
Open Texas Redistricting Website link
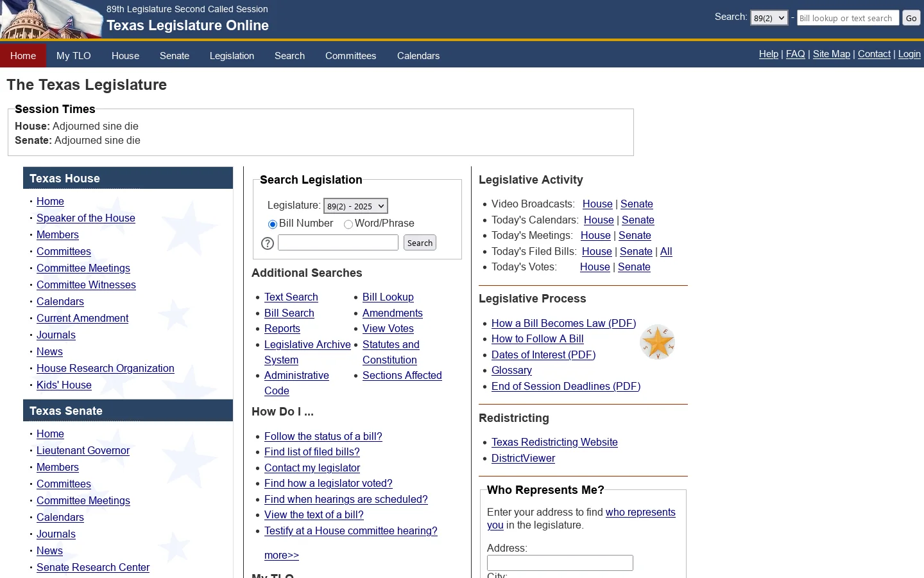[x=554, y=442]
